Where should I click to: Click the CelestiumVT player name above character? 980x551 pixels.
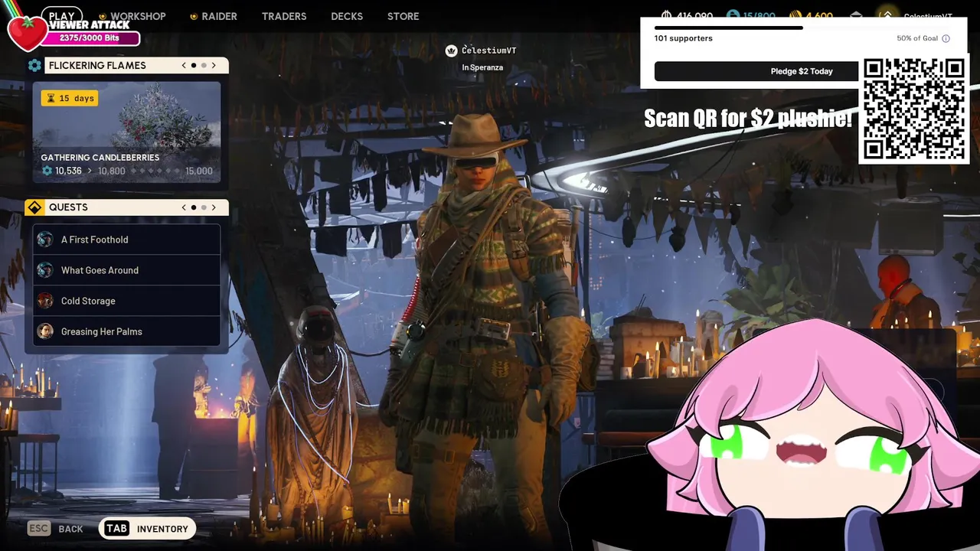[488, 51]
